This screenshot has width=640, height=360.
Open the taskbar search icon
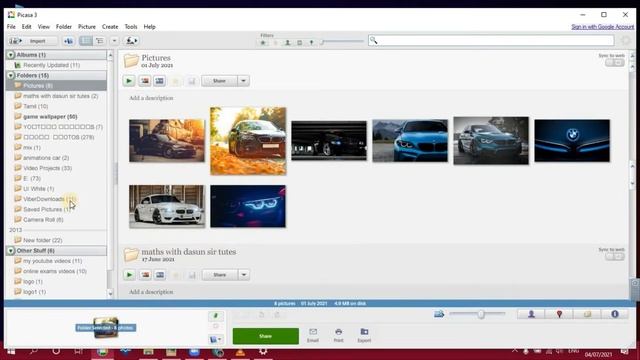click(34, 351)
